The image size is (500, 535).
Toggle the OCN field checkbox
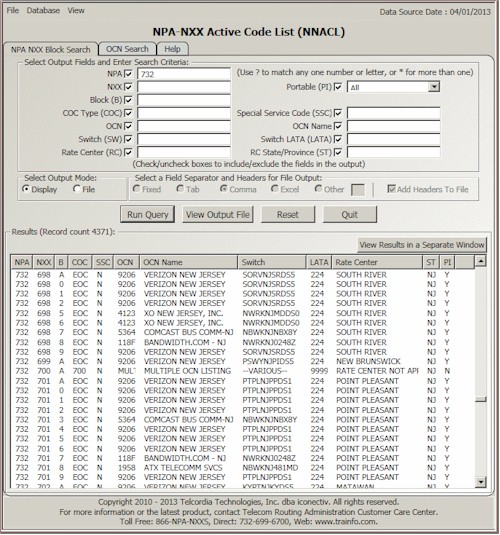(128, 126)
